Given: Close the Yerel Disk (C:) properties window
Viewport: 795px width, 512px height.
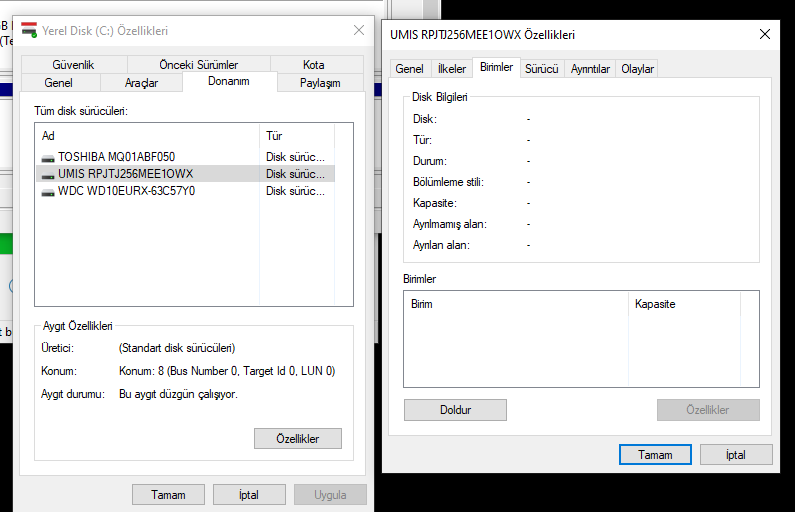Looking at the screenshot, I should tap(358, 30).
